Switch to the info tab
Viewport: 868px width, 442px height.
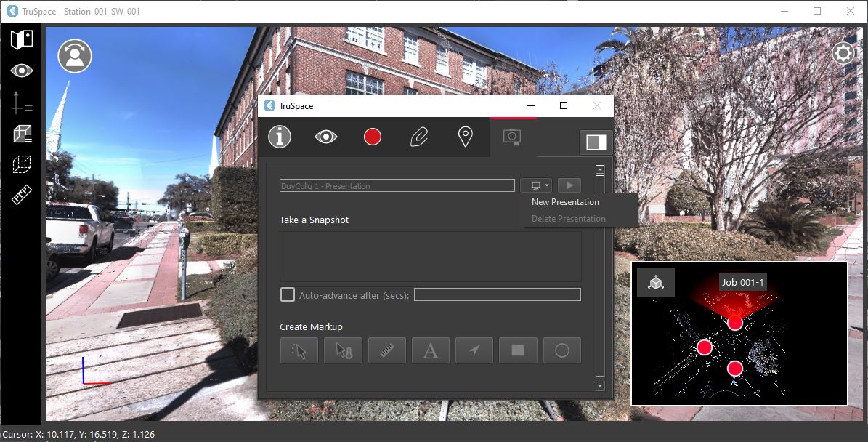(280, 137)
